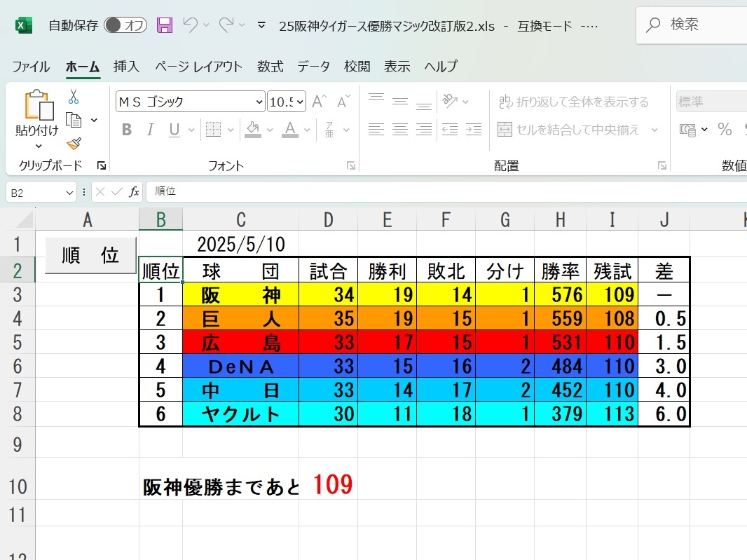The image size is (747, 560).
Task: Open the font size dropdown
Action: click(300, 102)
